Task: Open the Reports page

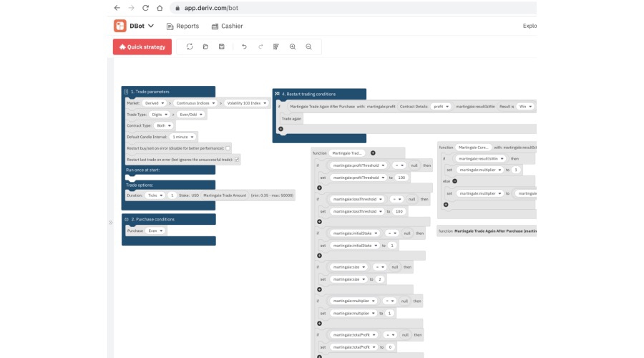Action: pos(182,26)
